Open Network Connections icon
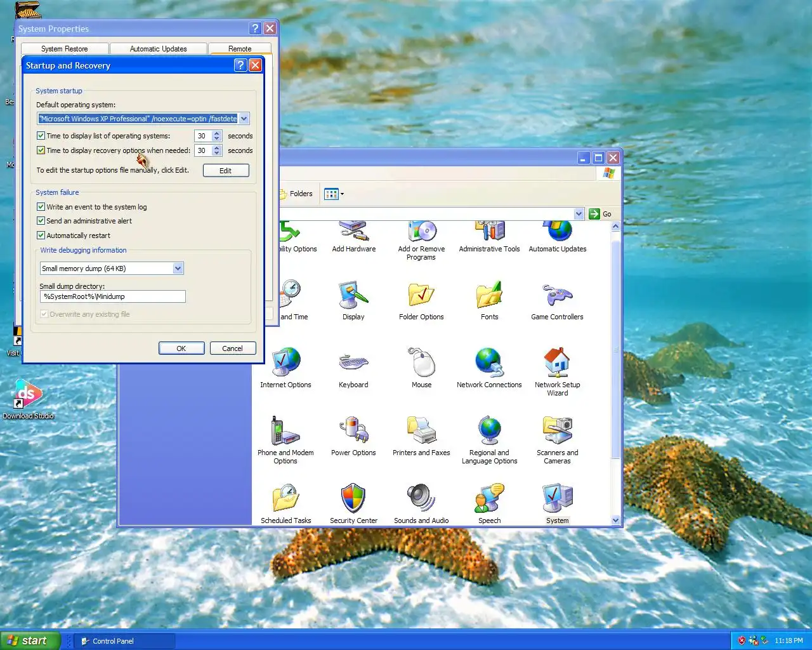 coord(489,368)
